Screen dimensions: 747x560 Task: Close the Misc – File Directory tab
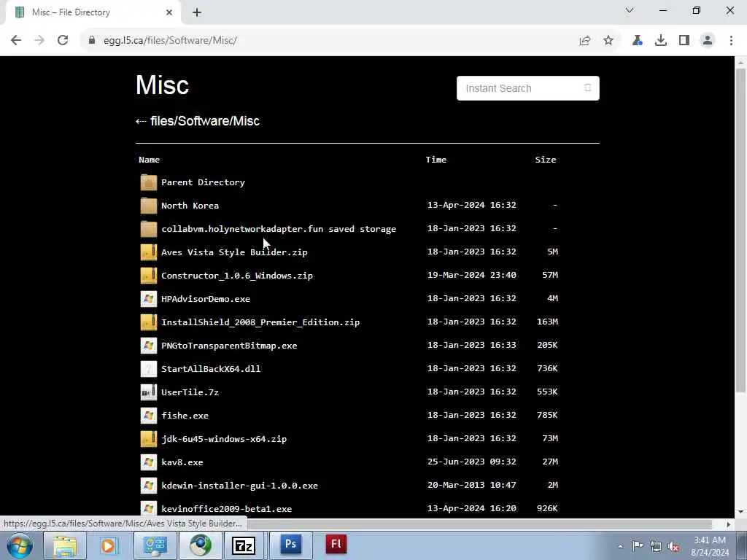pyautogui.click(x=169, y=12)
